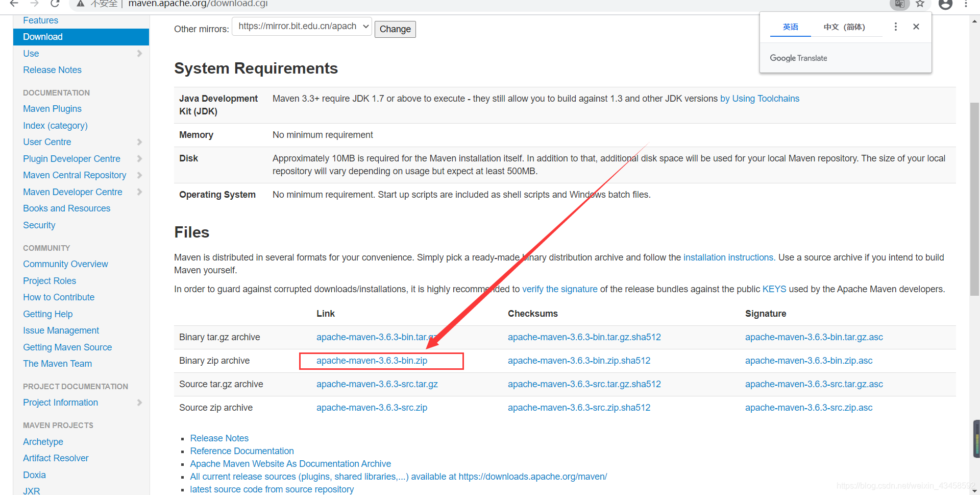Viewport: 980px width, 495px height.
Task: Click the page vertical scrollbar thumb
Action: [x=974, y=199]
